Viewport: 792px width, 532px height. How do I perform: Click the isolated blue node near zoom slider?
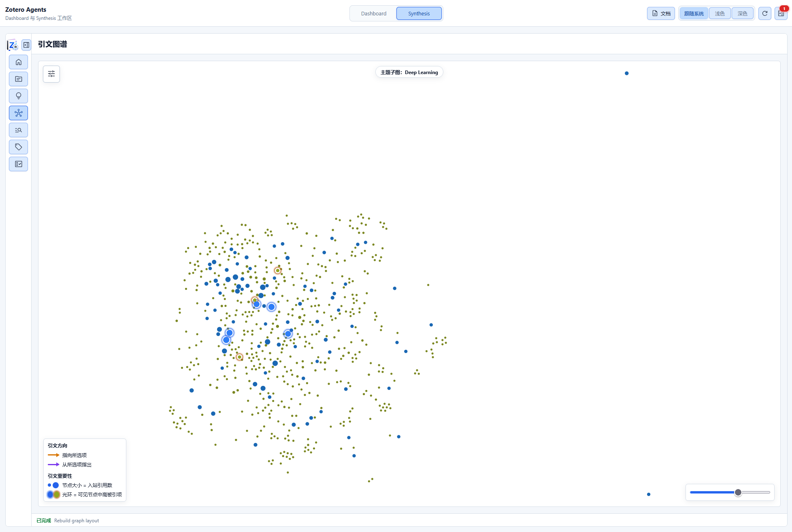649,494
